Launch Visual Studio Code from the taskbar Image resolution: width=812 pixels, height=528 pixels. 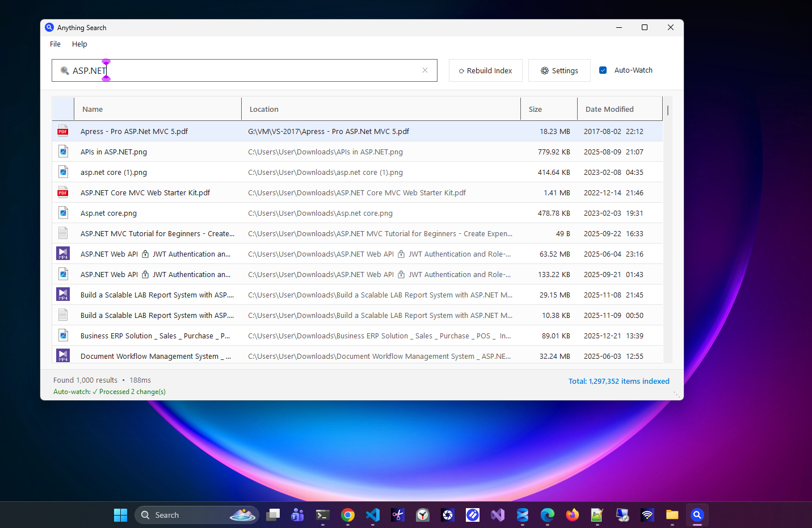372,514
